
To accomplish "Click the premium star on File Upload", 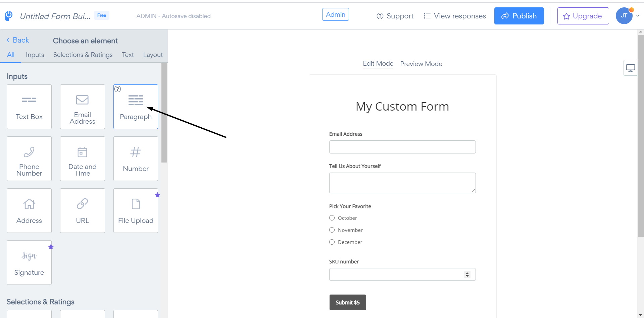I will 157,195.
